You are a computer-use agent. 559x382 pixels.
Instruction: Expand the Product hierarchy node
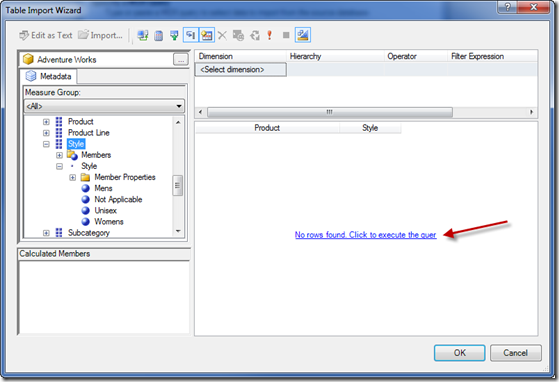[x=46, y=122]
